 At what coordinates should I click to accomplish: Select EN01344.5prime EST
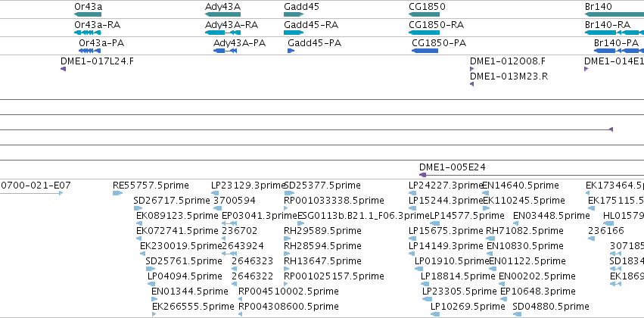154,299
